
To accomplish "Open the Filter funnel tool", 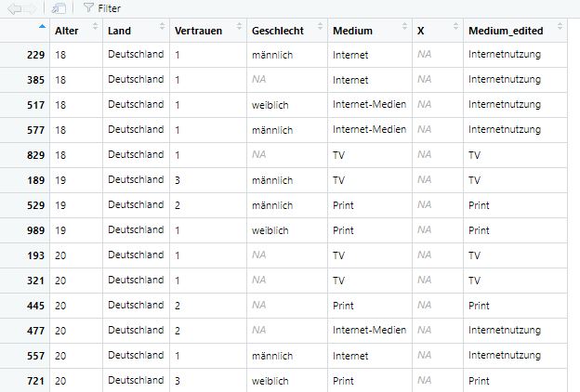I will (102, 7).
